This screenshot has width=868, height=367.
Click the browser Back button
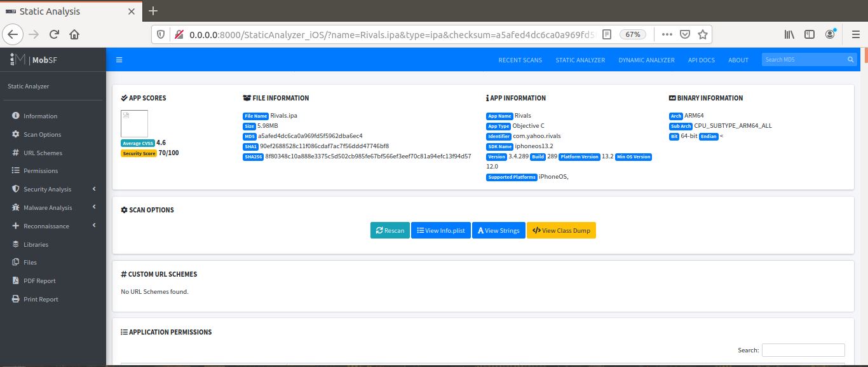click(x=14, y=34)
